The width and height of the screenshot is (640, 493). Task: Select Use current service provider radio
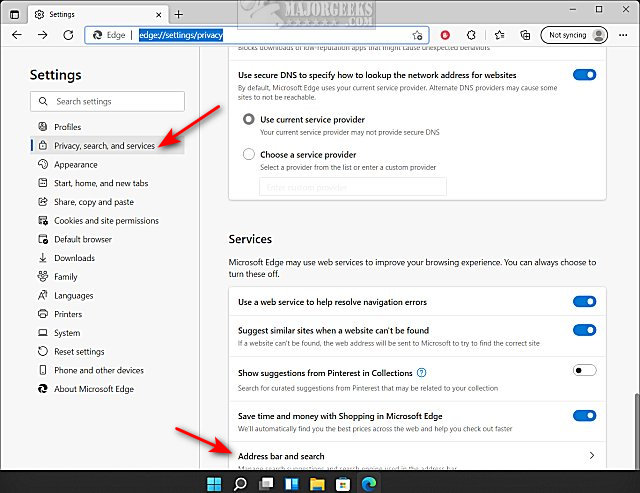tap(249, 119)
